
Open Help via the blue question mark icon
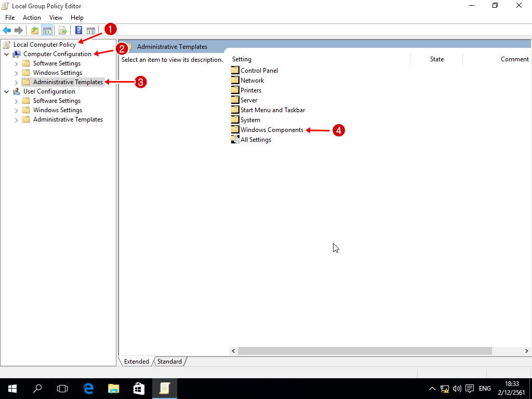click(x=79, y=31)
